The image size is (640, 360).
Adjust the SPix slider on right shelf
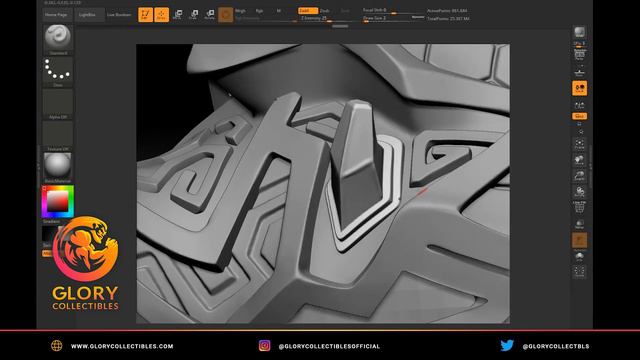pyautogui.click(x=579, y=44)
